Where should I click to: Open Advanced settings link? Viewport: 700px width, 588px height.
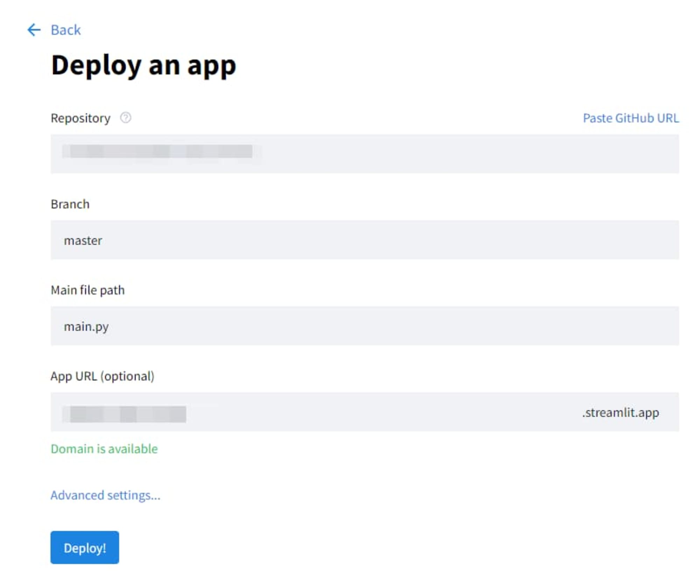pos(105,495)
